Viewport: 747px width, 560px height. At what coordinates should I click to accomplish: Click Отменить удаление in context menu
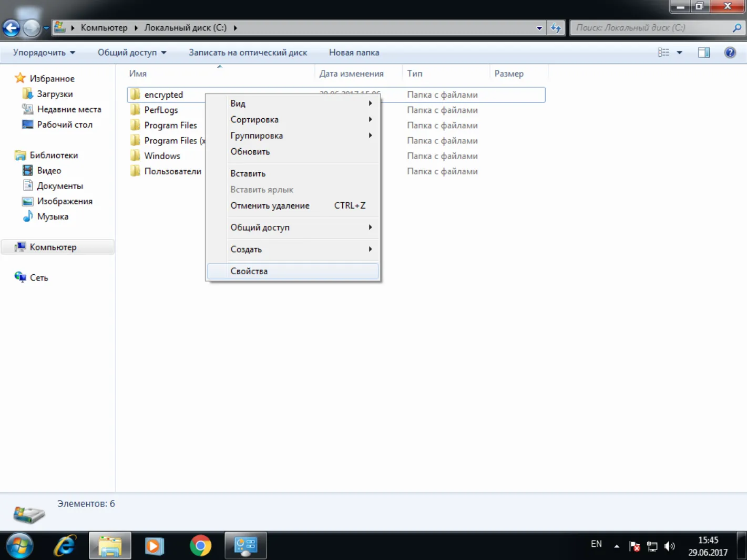tap(293, 205)
